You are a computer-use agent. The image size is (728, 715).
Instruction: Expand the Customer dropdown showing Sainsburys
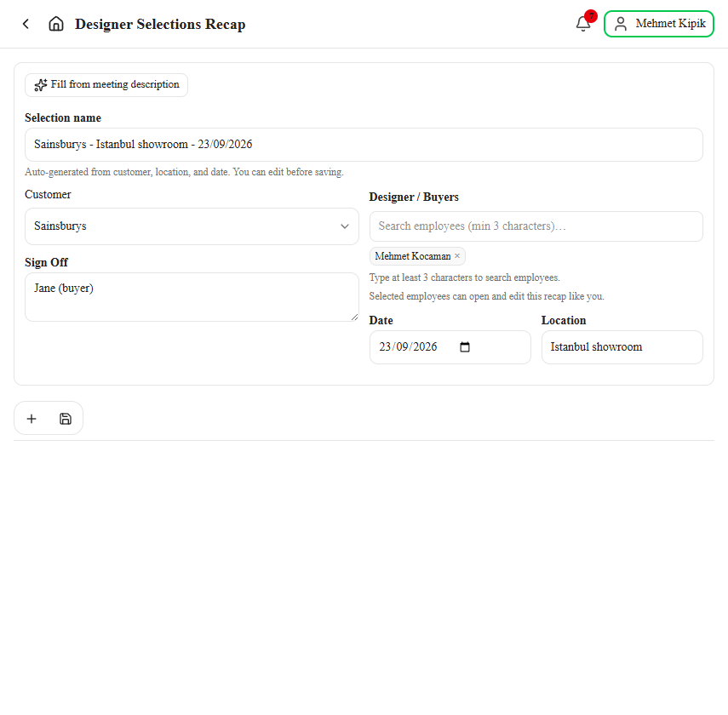tap(192, 226)
